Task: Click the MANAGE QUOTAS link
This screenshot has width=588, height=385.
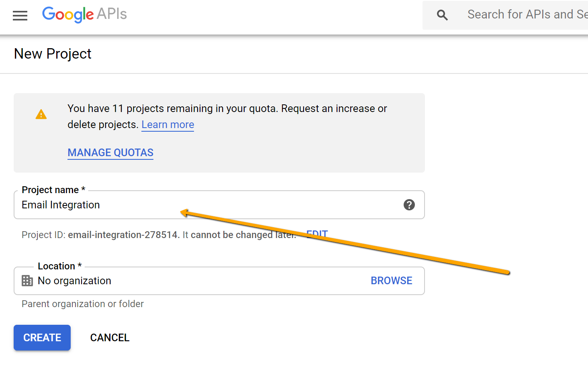Action: (x=110, y=153)
